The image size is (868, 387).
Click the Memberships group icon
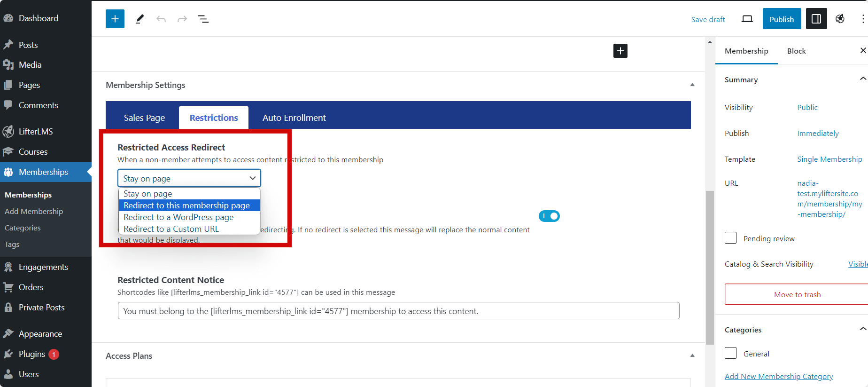click(x=8, y=172)
